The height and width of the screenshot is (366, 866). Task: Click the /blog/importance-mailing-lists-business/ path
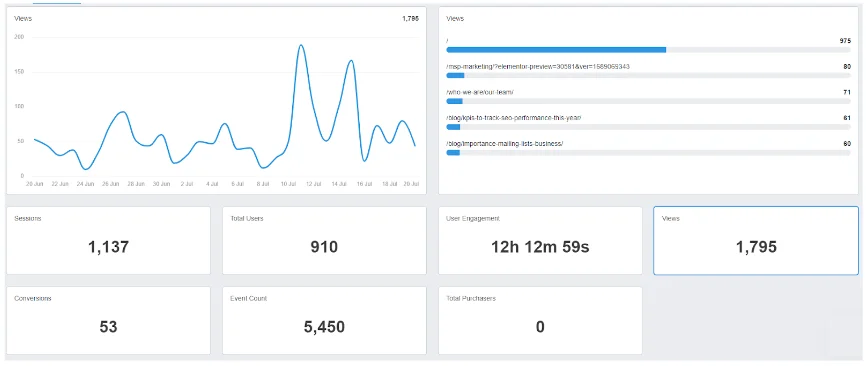pos(505,144)
